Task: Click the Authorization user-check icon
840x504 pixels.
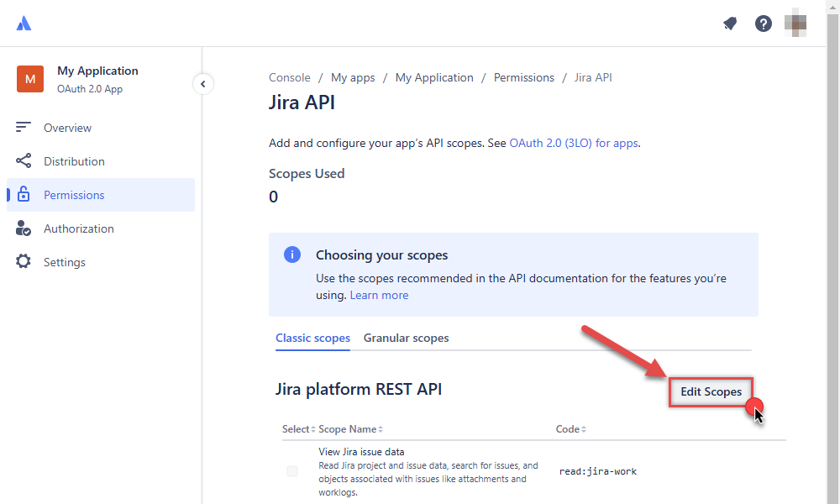Action: pyautogui.click(x=23, y=228)
